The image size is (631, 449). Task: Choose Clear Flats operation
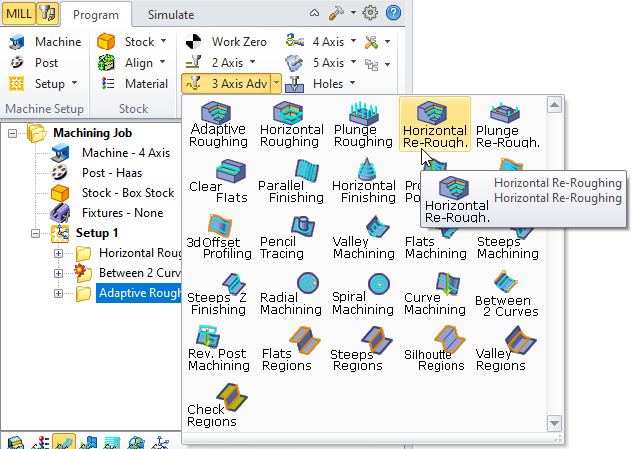point(218,181)
